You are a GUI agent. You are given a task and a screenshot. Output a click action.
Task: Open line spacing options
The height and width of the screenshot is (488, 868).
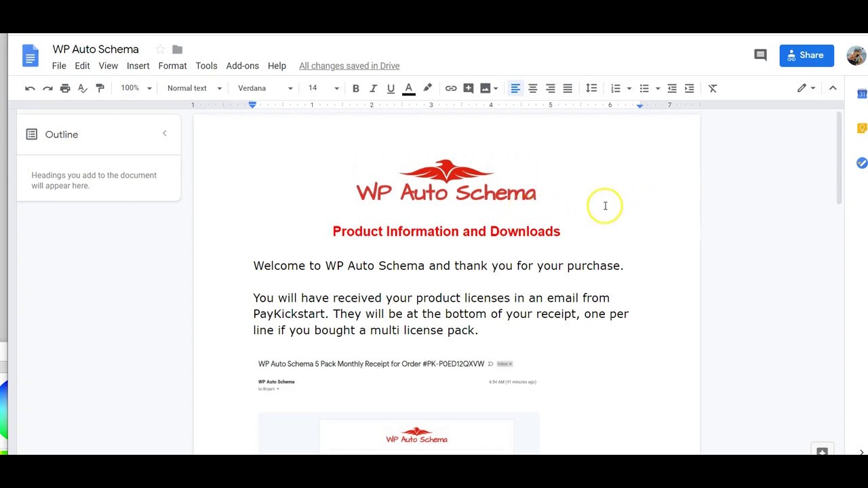[x=591, y=88]
